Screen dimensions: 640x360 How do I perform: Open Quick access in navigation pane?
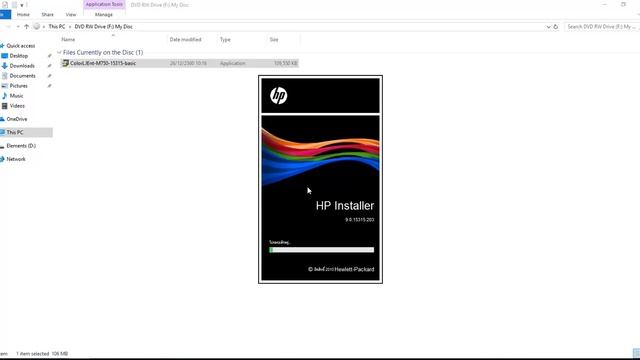pyautogui.click(x=20, y=46)
